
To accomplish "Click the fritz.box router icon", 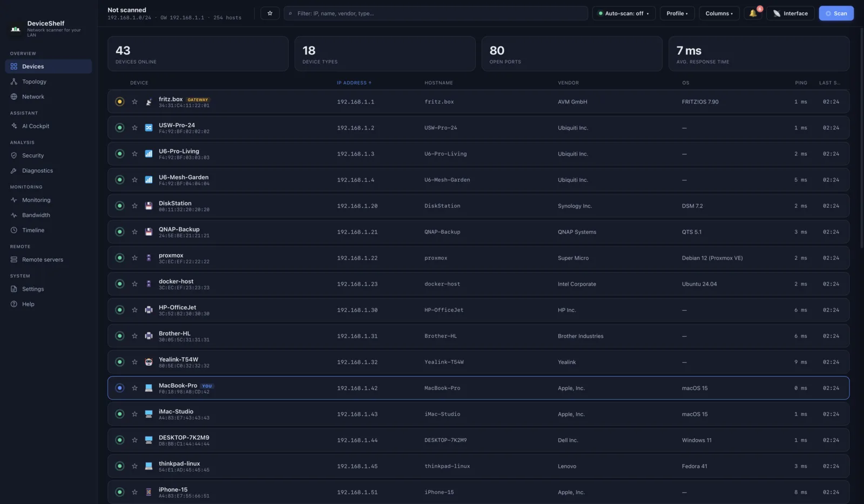I will click(148, 102).
